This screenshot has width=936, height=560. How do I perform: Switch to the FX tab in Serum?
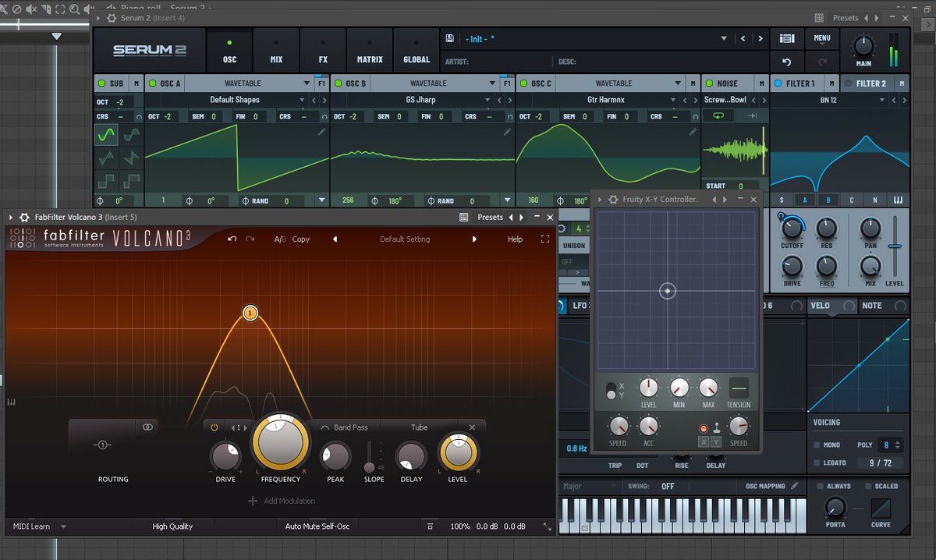[323, 51]
